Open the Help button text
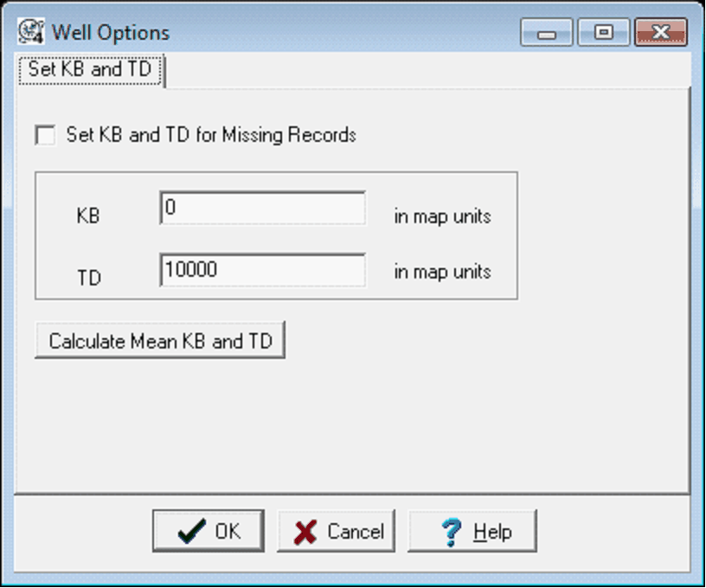Image resolution: width=706 pixels, height=588 pixels. (492, 532)
